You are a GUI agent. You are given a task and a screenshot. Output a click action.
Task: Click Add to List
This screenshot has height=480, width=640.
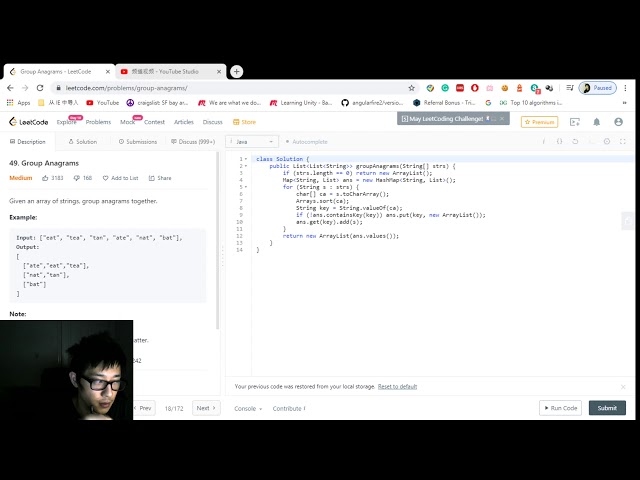(x=120, y=178)
